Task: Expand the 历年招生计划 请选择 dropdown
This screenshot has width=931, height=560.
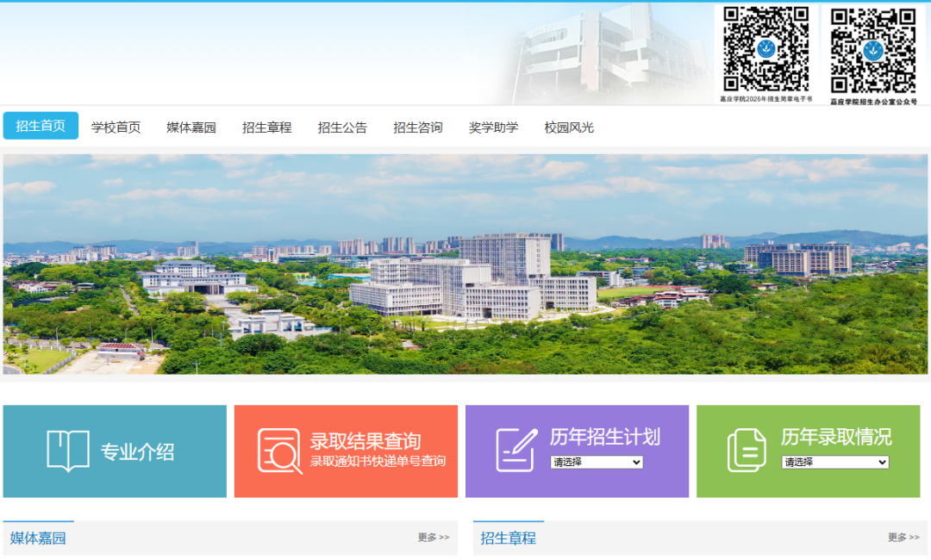Action: (x=597, y=462)
